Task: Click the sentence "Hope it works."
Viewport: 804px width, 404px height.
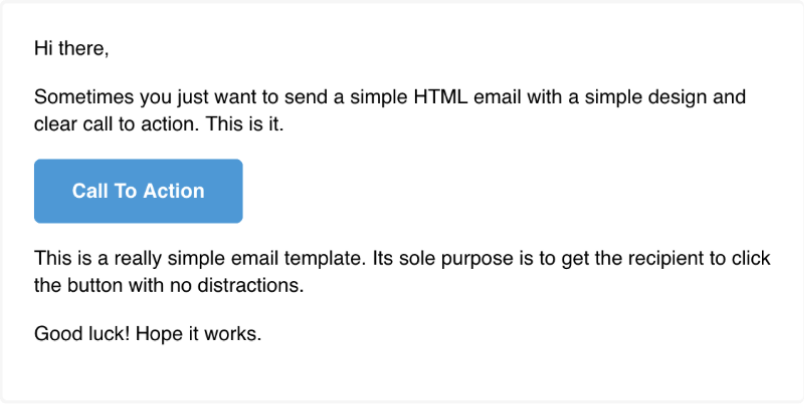Action: [199, 334]
